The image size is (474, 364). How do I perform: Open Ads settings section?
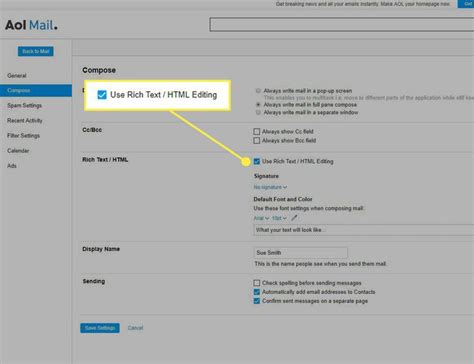[x=12, y=166]
